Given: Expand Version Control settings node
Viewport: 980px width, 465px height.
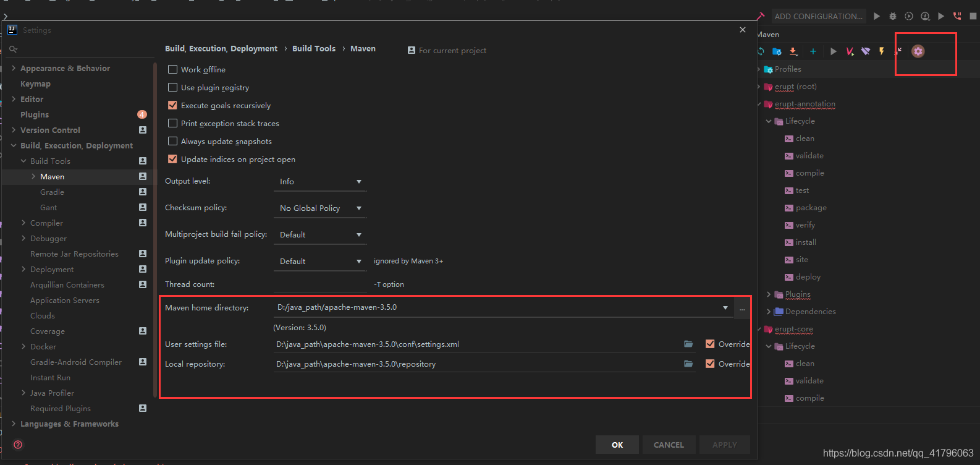Looking at the screenshot, I should tap(14, 130).
